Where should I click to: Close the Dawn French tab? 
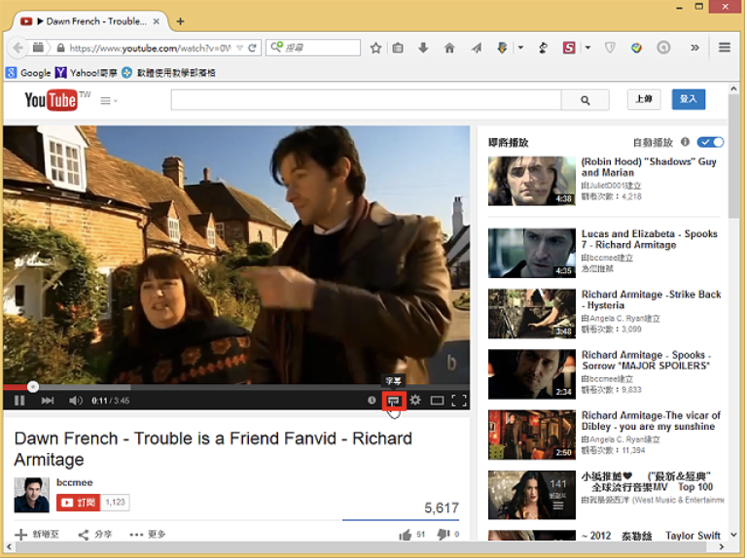(157, 21)
